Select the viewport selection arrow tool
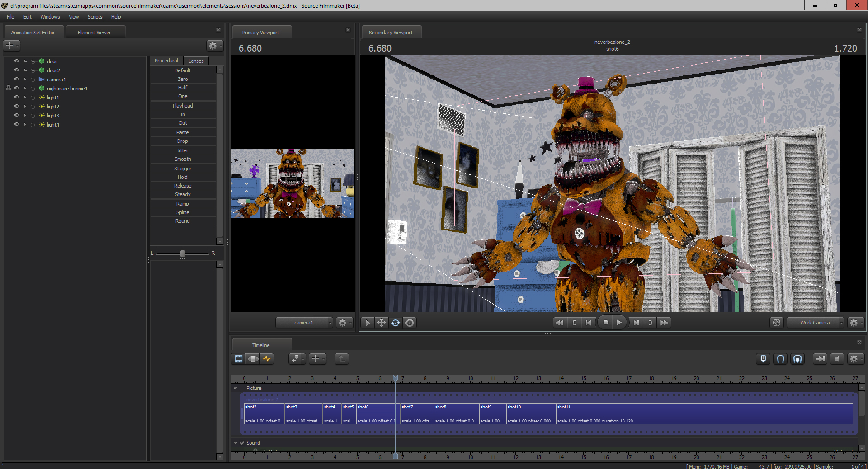Viewport: 868px width, 469px height. [368, 323]
